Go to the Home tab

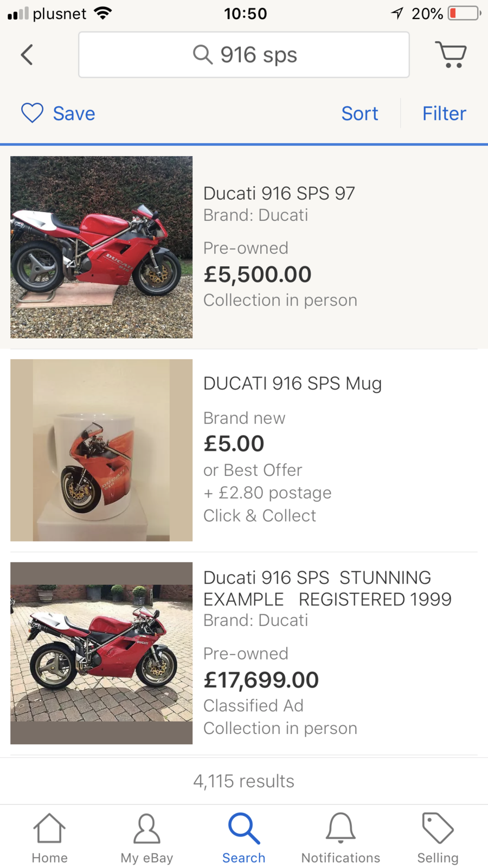[x=49, y=838]
